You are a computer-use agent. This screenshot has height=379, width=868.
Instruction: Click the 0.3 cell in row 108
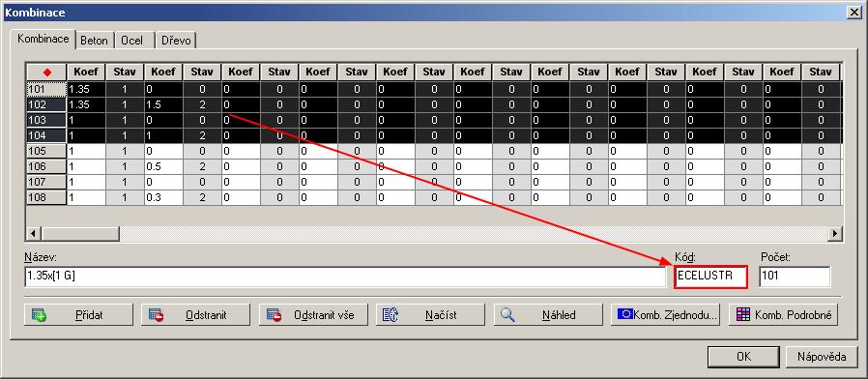(x=164, y=197)
